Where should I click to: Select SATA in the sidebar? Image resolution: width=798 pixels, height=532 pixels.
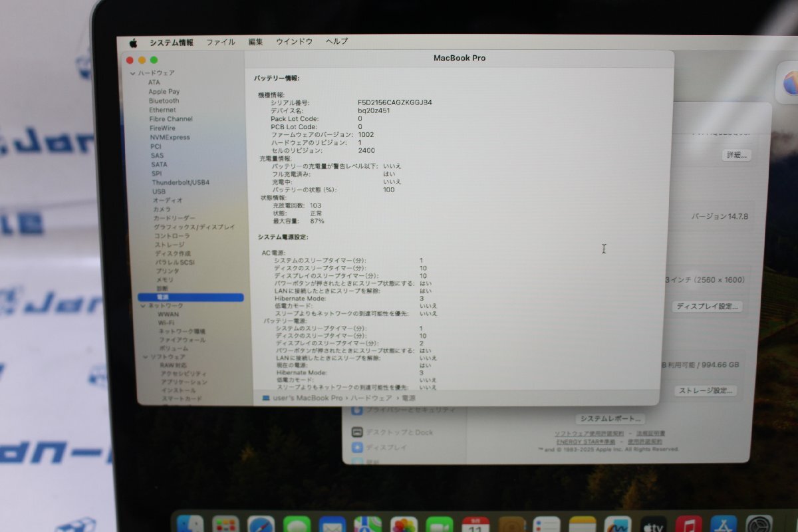(x=159, y=164)
